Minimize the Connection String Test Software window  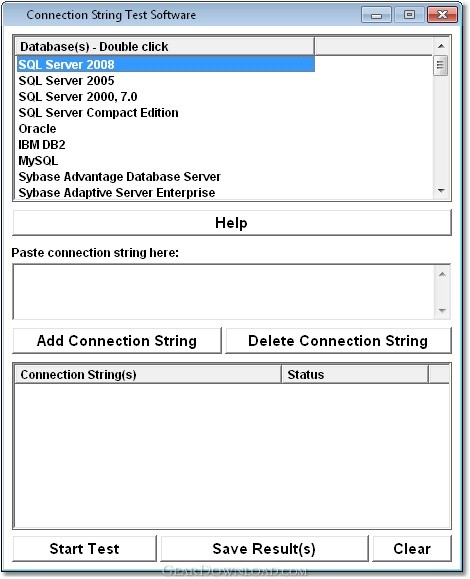(376, 15)
